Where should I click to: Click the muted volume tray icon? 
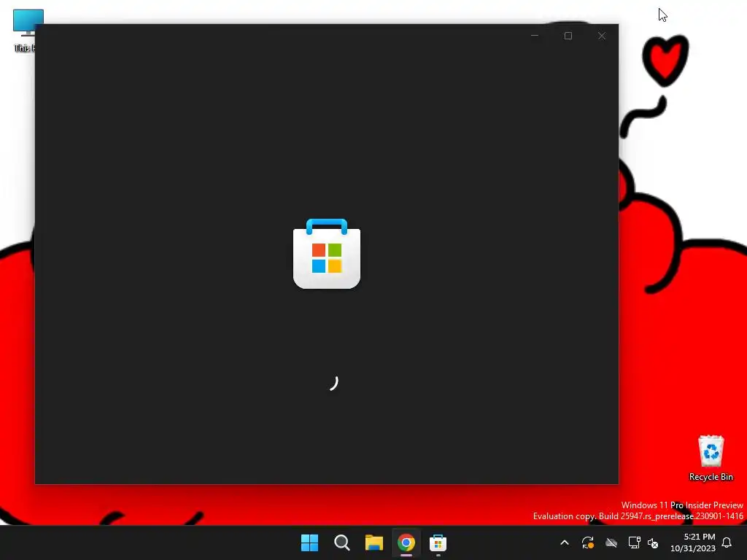click(653, 542)
